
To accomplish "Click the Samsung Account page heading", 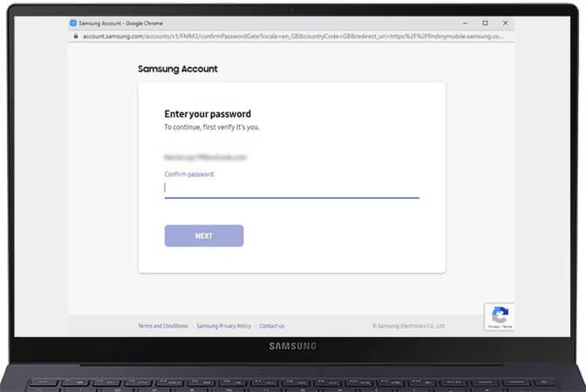I will coord(178,69).
